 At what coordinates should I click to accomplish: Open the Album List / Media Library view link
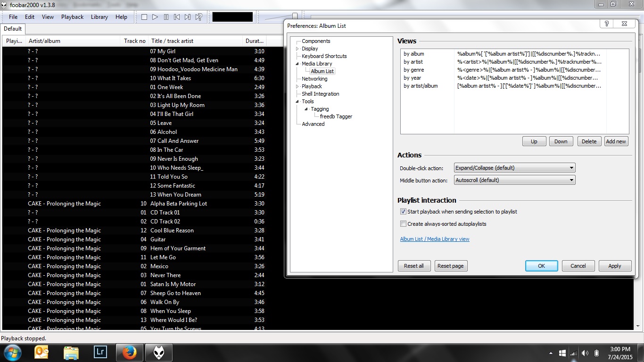(x=435, y=239)
